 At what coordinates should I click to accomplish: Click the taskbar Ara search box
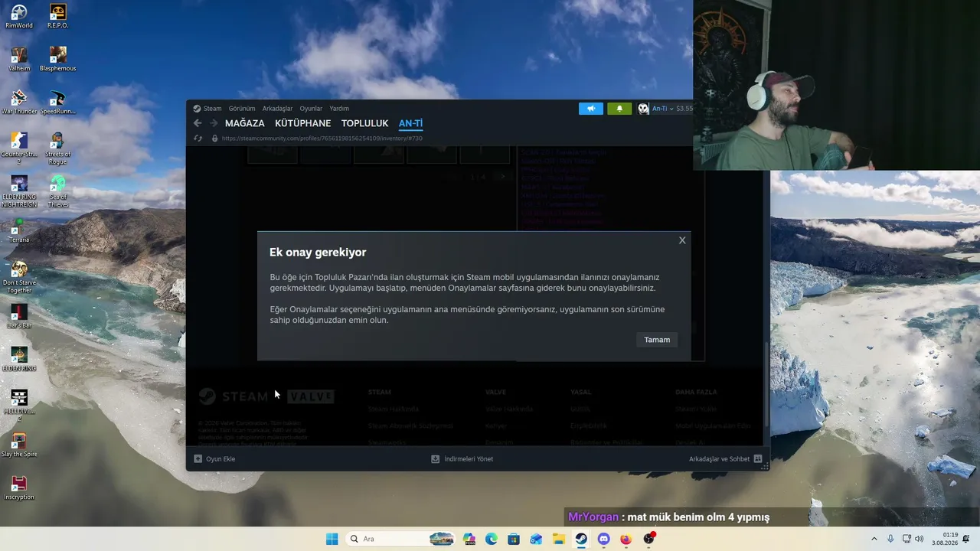(x=400, y=539)
